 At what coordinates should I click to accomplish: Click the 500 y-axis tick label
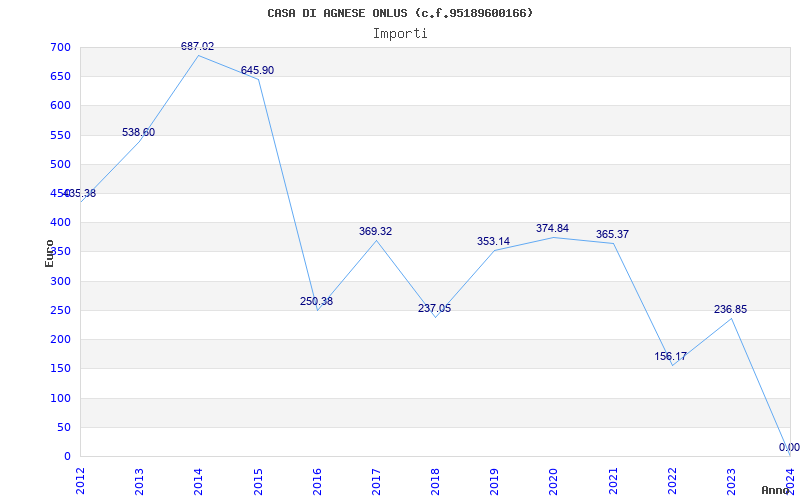click(60, 164)
